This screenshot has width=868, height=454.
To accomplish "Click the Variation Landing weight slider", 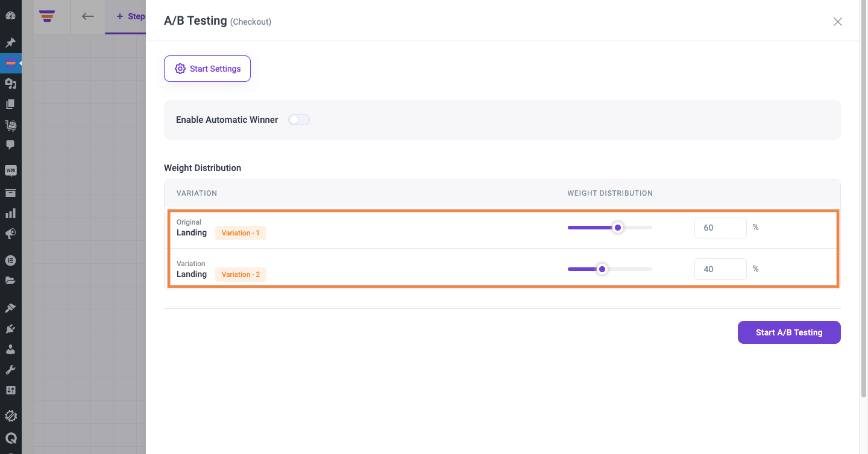I will 610,269.
